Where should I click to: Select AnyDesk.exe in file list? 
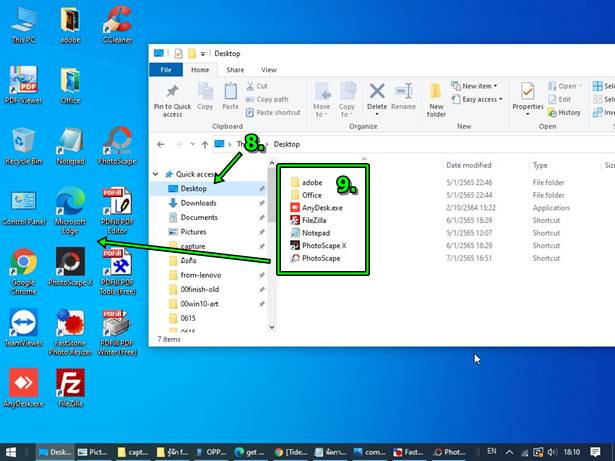click(x=322, y=208)
